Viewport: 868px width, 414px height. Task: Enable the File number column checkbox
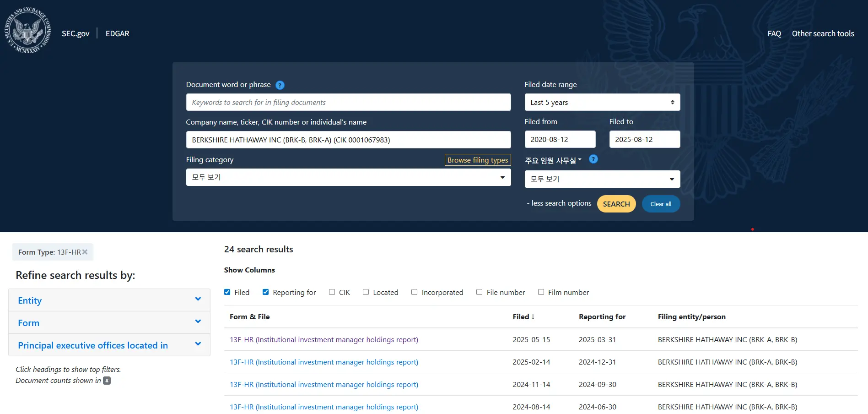pyautogui.click(x=479, y=292)
